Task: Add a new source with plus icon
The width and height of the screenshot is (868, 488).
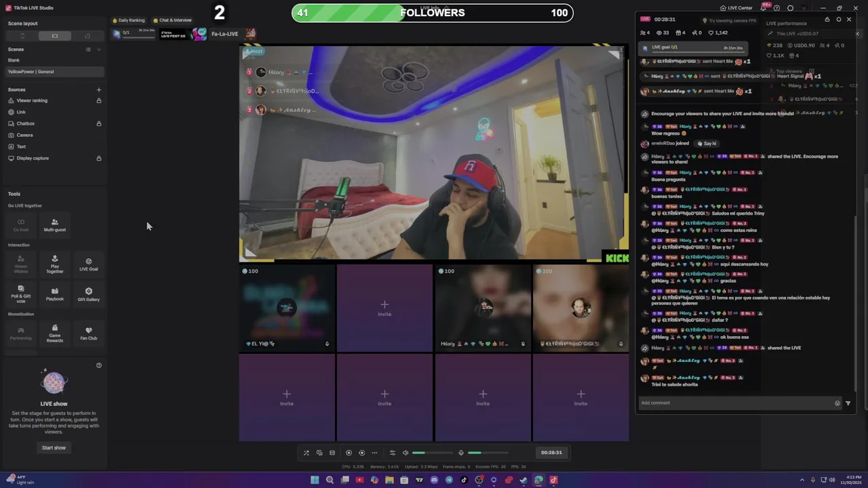Action: (x=99, y=89)
